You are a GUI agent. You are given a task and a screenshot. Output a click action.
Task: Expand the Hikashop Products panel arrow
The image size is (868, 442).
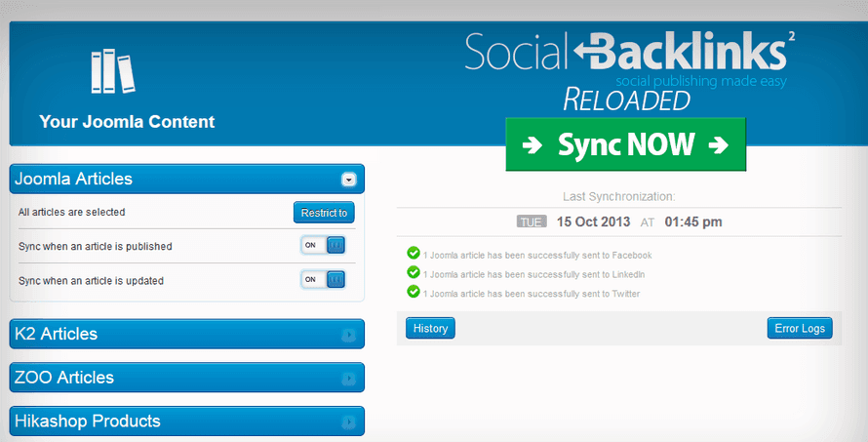[348, 422]
